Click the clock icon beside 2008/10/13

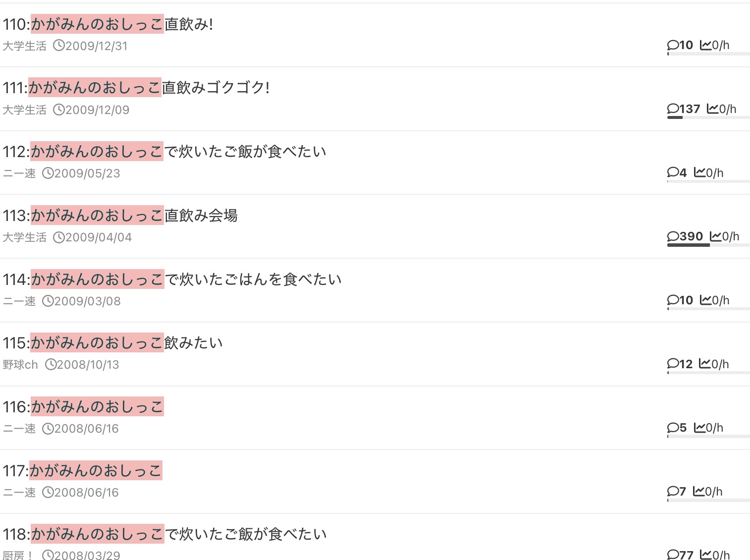coord(51,365)
